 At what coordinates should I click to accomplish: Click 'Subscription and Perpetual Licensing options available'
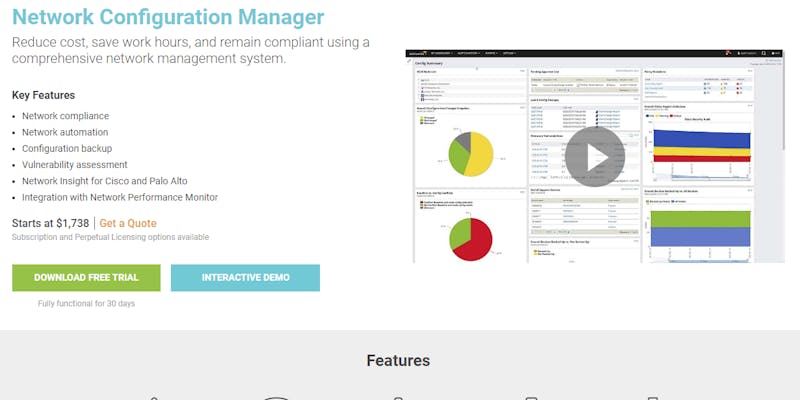pyautogui.click(x=110, y=237)
